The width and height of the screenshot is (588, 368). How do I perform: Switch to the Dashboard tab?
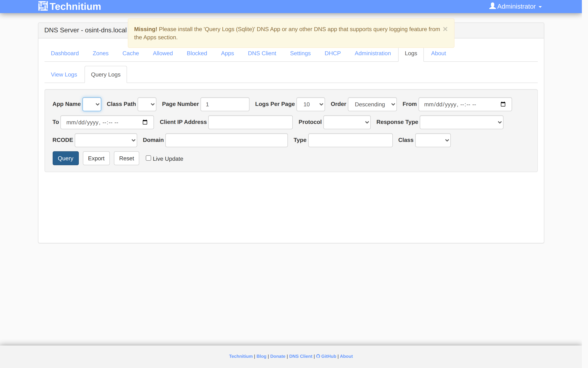point(65,53)
